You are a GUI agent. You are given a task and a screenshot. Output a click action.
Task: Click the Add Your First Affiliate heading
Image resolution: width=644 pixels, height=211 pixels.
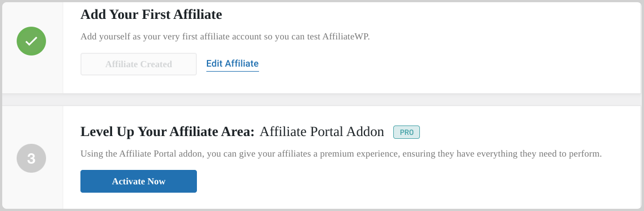click(151, 14)
